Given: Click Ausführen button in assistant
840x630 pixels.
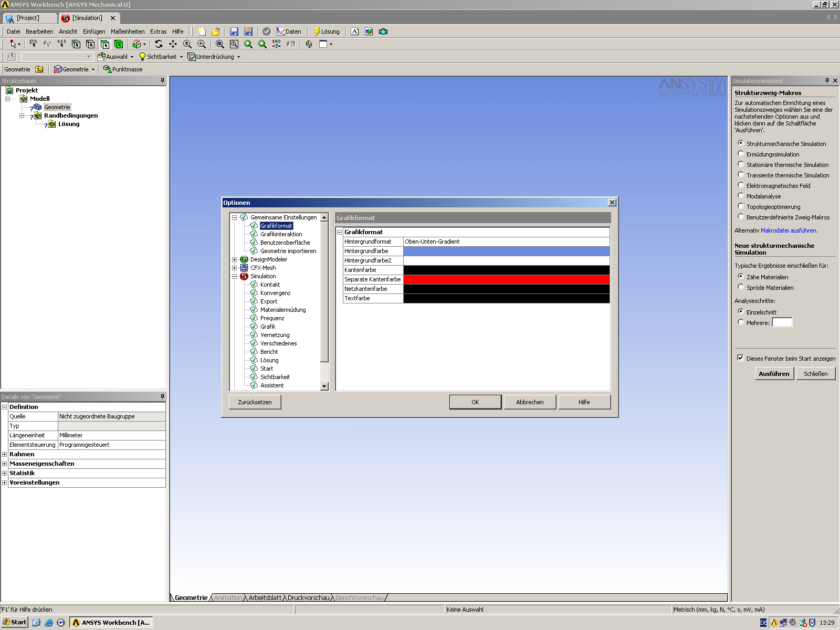Looking at the screenshot, I should pyautogui.click(x=773, y=374).
